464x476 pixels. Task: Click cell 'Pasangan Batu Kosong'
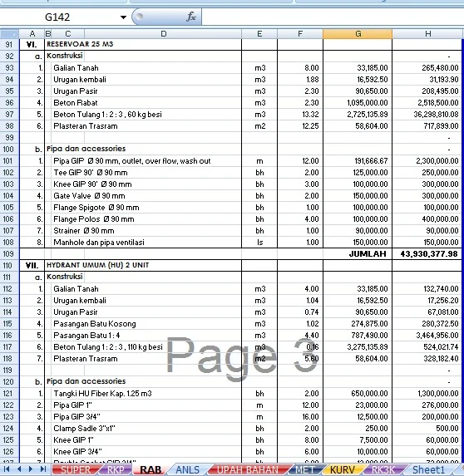pos(95,324)
